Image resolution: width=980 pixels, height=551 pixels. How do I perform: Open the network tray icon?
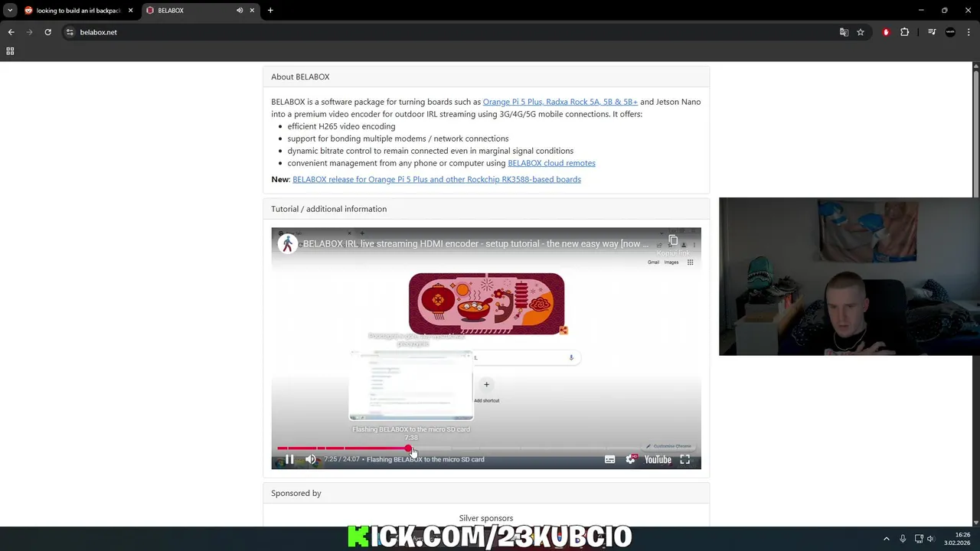click(x=919, y=539)
